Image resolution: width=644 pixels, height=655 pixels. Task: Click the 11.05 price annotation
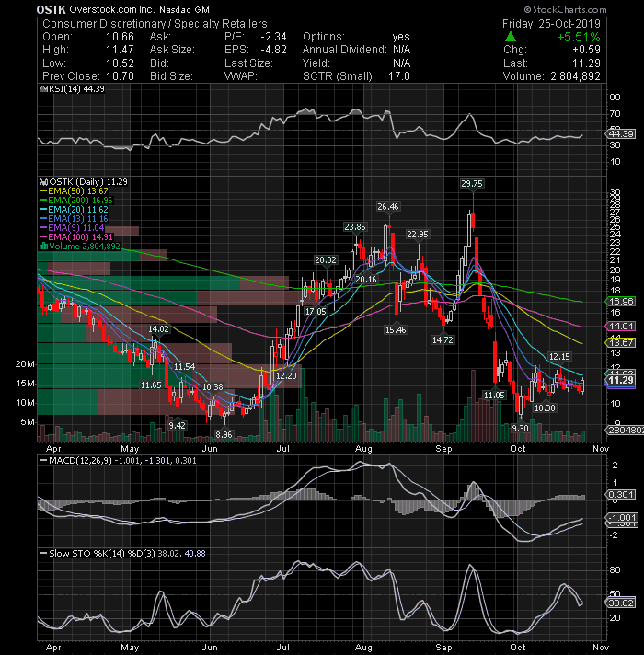494,395
